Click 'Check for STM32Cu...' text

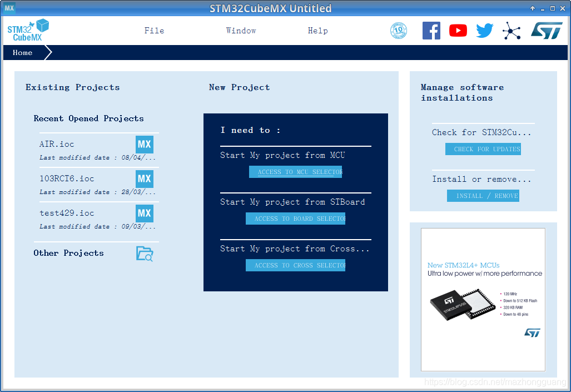click(481, 132)
